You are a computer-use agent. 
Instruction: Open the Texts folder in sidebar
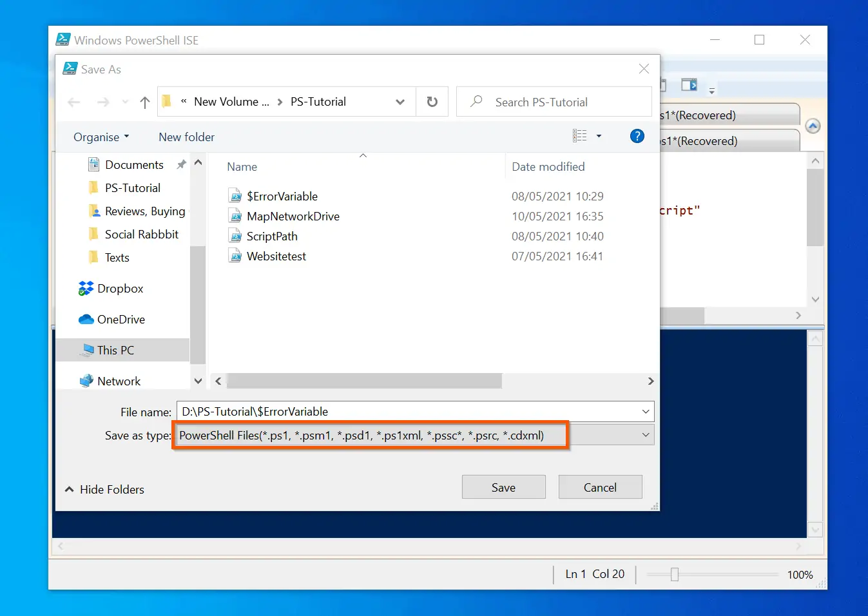(117, 258)
